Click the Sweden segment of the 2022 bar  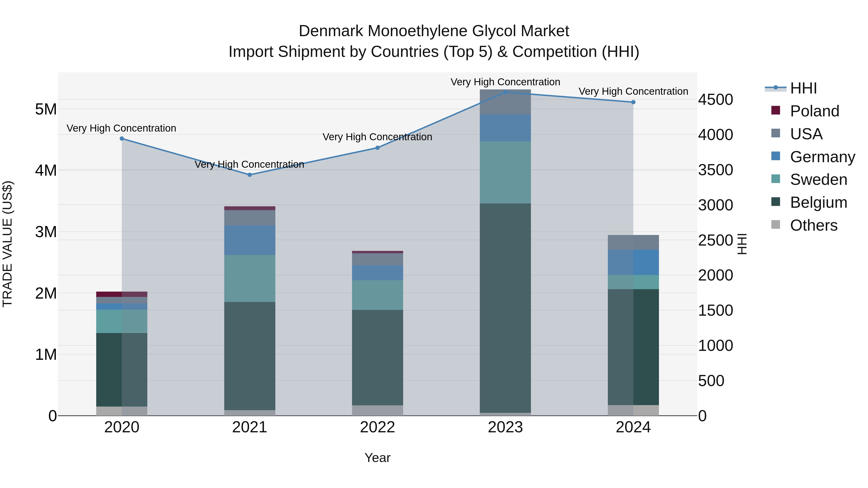click(378, 295)
